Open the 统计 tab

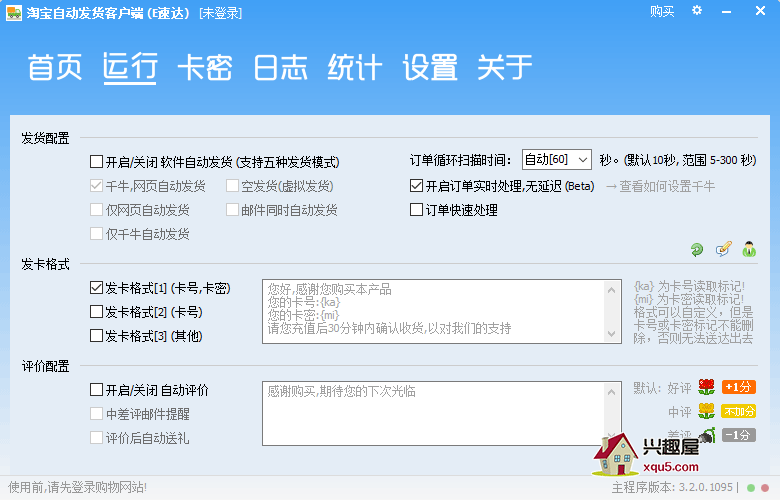tap(355, 67)
